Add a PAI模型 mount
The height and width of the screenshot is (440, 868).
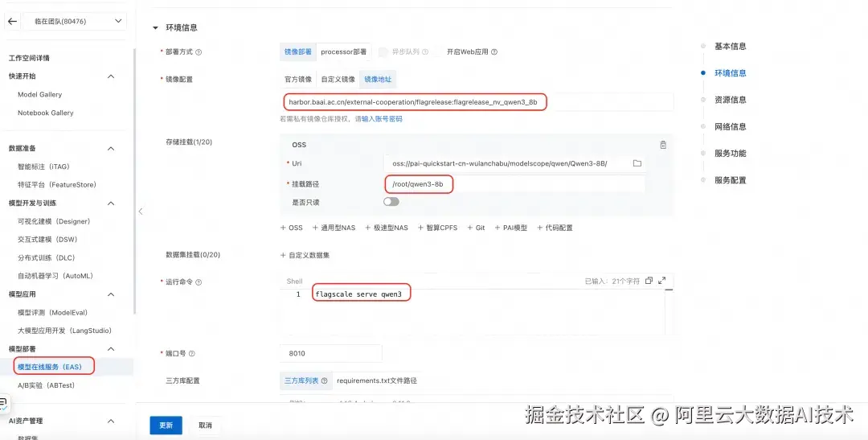(510, 228)
